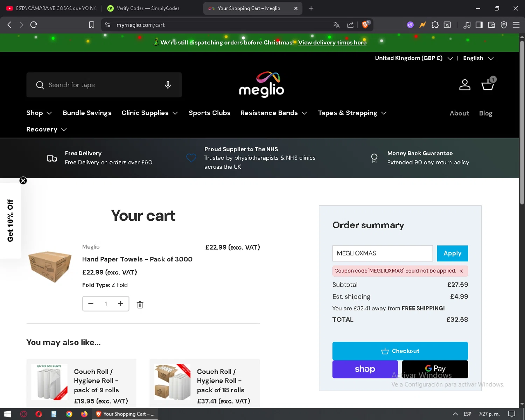Pay with the Shop Pay button
This screenshot has height=420, width=525.
tap(365, 369)
